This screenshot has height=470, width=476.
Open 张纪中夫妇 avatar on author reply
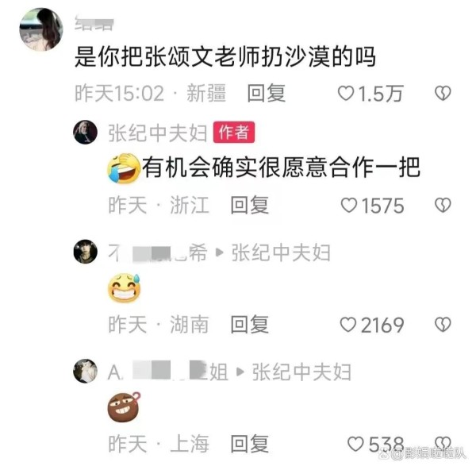pyautogui.click(x=86, y=132)
